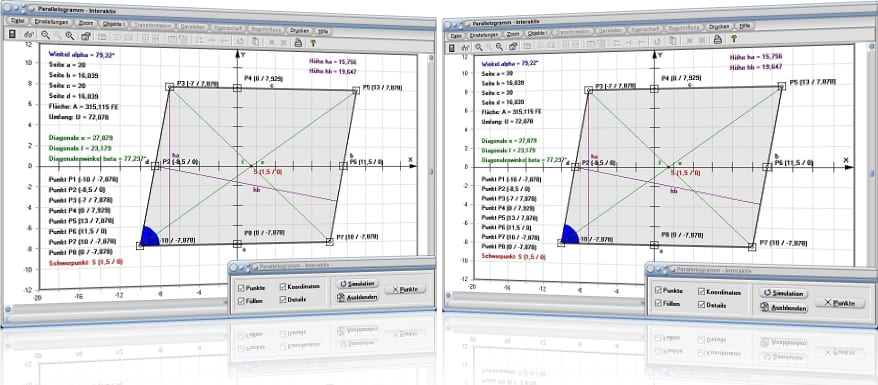Start Simulation button in left control panel
Image resolution: width=878 pixels, height=385 pixels.
tap(357, 284)
